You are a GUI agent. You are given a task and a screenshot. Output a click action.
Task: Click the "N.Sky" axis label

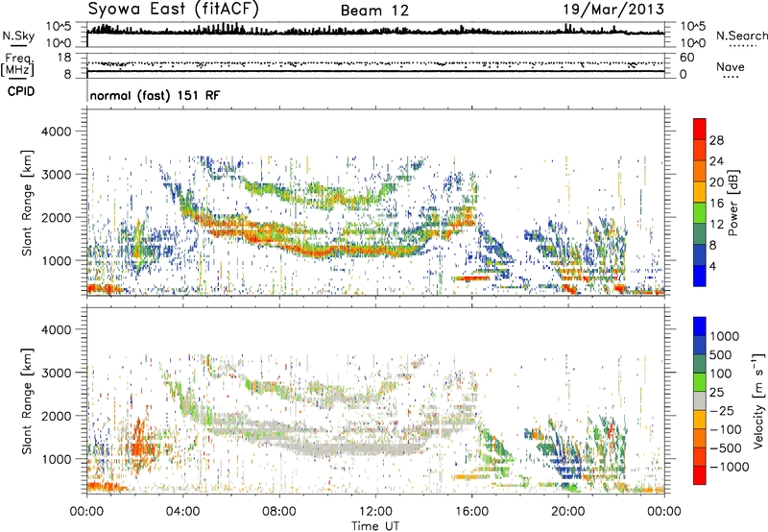pyautogui.click(x=18, y=36)
